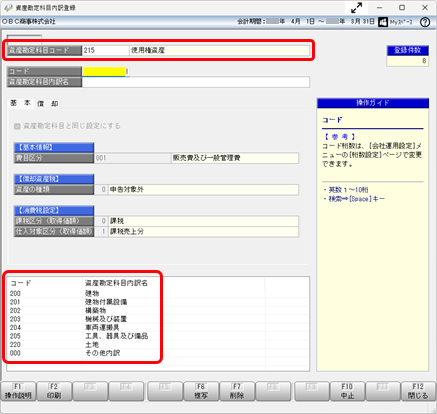Select list row 201 建物付属設備

[158, 302]
